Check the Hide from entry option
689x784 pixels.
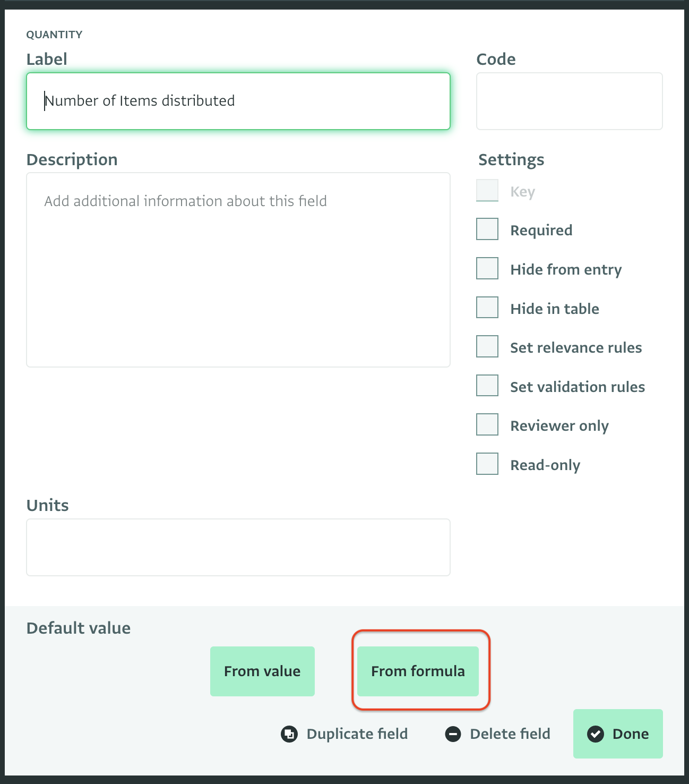coord(487,268)
